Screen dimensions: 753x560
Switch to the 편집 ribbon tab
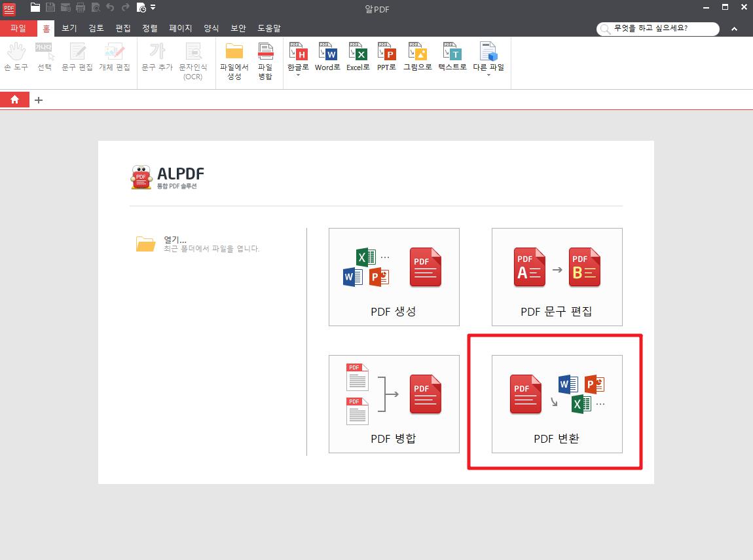(123, 28)
